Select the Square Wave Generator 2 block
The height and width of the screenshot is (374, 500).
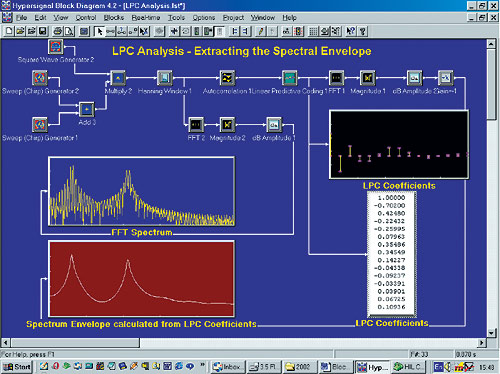(x=55, y=47)
